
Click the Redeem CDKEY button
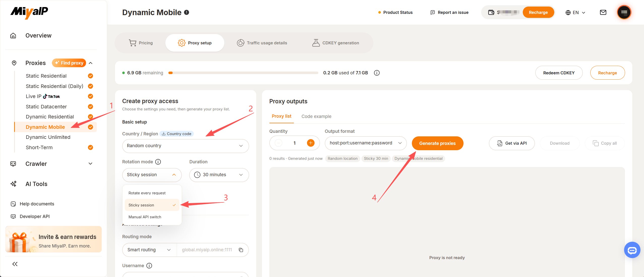click(x=559, y=73)
